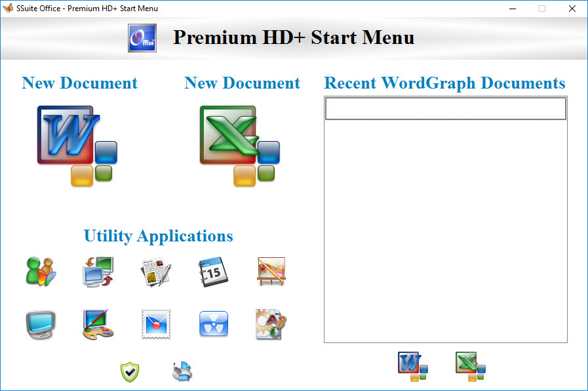The width and height of the screenshot is (588, 391).
Task: Open the monitor with paint palette utility
Action: [x=98, y=325]
